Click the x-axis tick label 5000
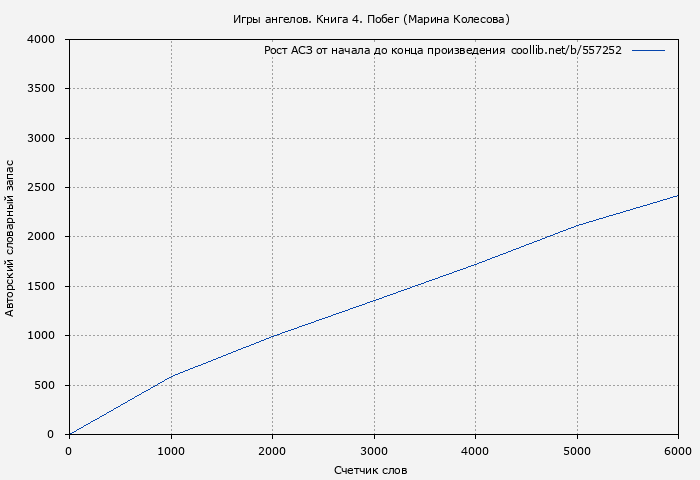The width and height of the screenshot is (700, 480). pos(577,451)
